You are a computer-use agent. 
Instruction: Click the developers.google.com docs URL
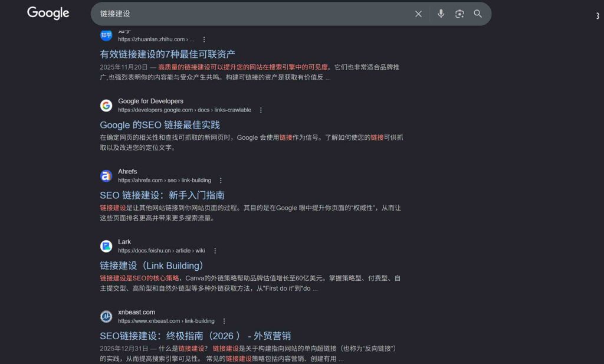(185, 110)
